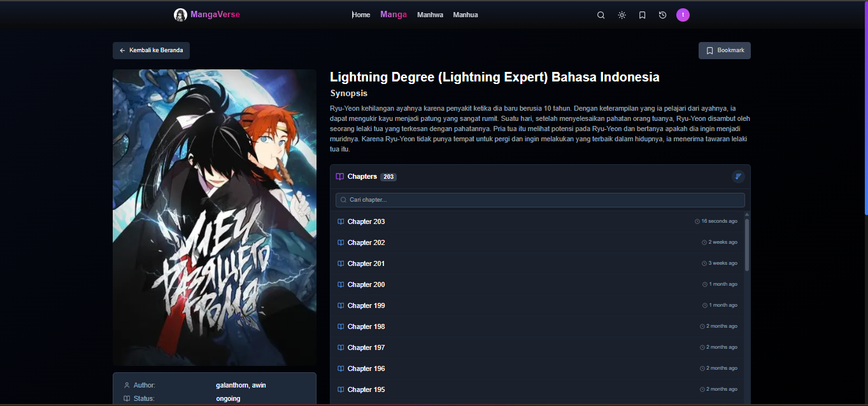This screenshot has width=868, height=406.
Task: Click book icon beside Chapter 202
Action: pos(341,242)
